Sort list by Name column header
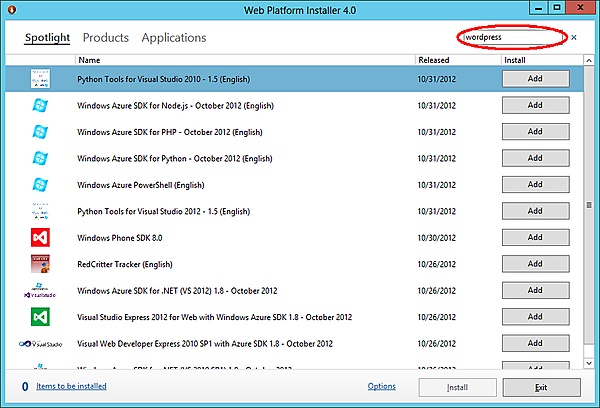This screenshot has width=600, height=408. (x=89, y=60)
